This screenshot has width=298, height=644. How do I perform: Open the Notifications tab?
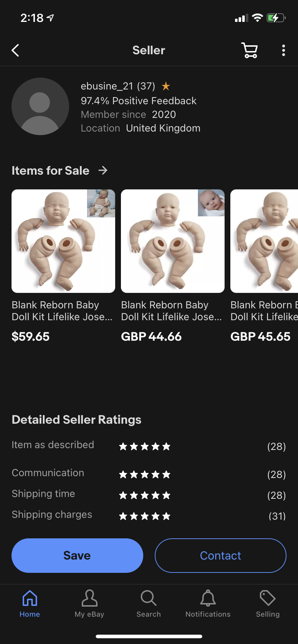(x=208, y=604)
